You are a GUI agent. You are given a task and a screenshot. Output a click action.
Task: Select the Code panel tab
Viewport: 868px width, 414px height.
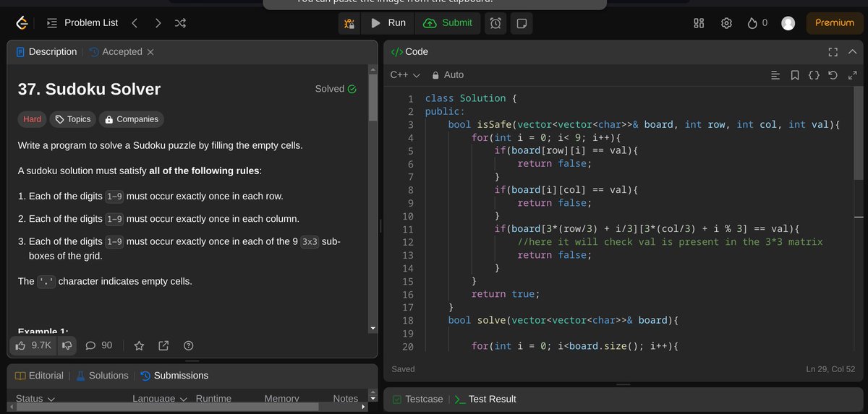[409, 52]
